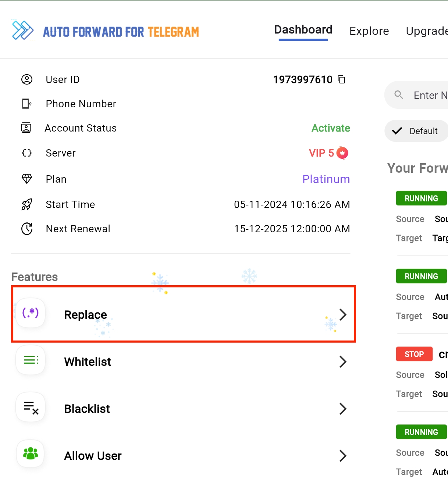The width and height of the screenshot is (448, 480).
Task: Expand the Blacklist chevron arrow
Action: click(343, 409)
